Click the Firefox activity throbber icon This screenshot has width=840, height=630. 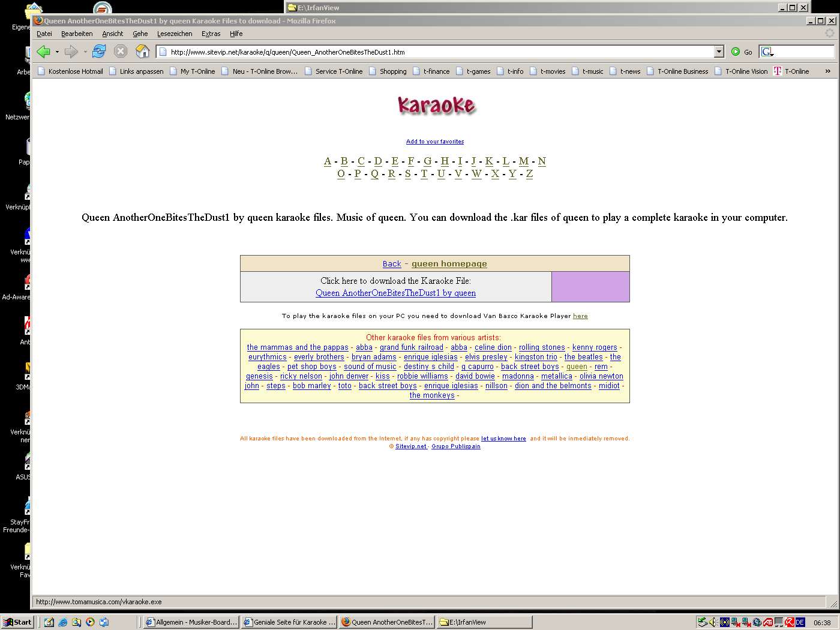pyautogui.click(x=830, y=34)
